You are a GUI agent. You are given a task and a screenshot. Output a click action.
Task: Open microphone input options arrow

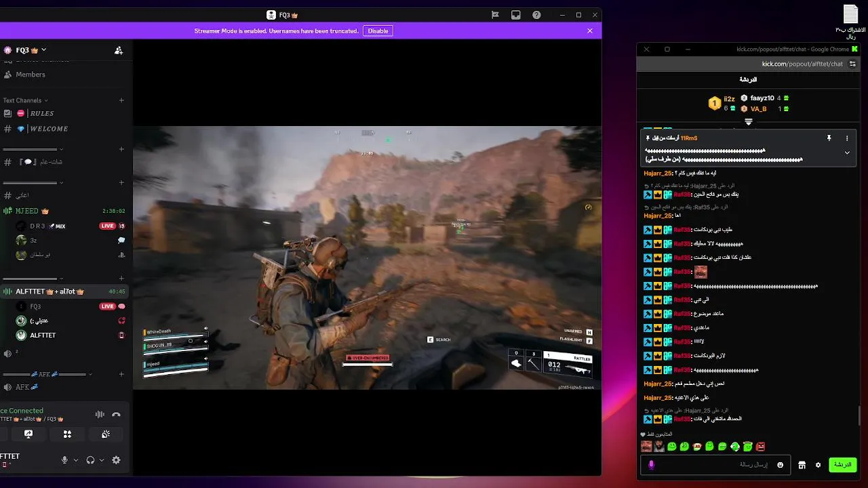point(76,460)
